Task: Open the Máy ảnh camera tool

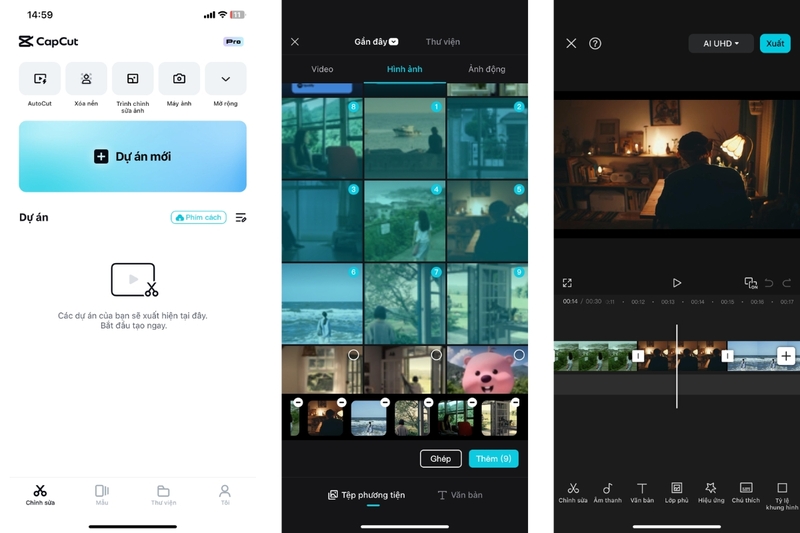Action: pos(179,79)
